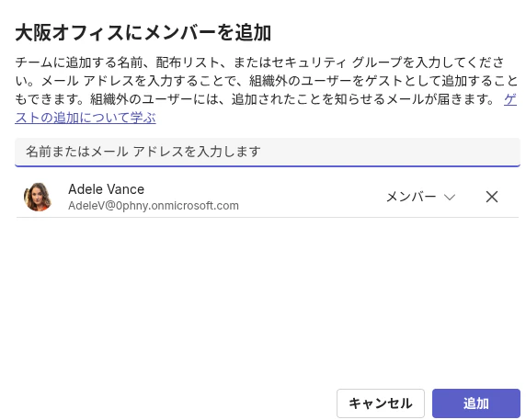Remove Adele Vance with the X icon

point(492,197)
